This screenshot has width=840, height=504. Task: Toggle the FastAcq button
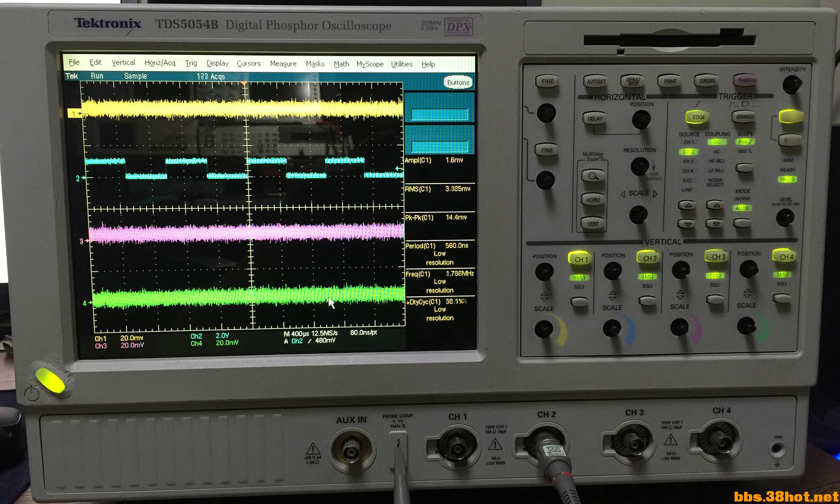point(746,80)
